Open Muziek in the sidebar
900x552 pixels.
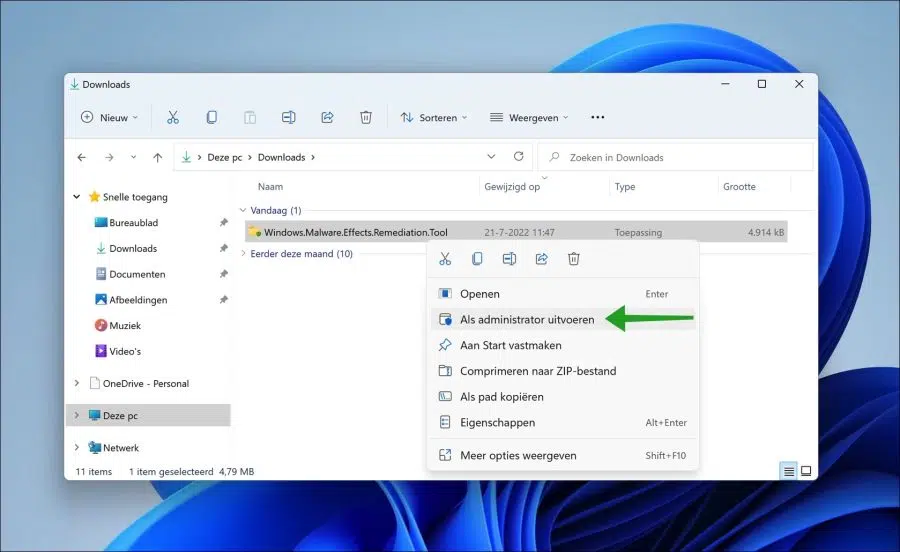coord(125,325)
